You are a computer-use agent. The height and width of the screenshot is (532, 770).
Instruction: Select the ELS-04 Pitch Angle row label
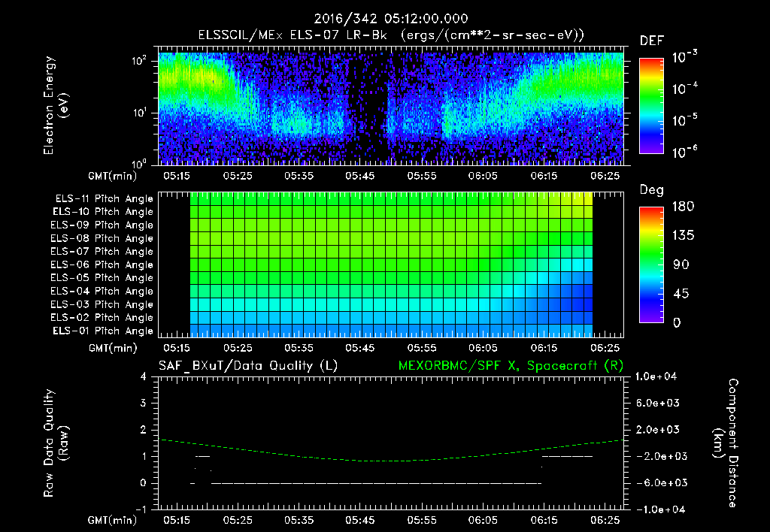(102, 291)
